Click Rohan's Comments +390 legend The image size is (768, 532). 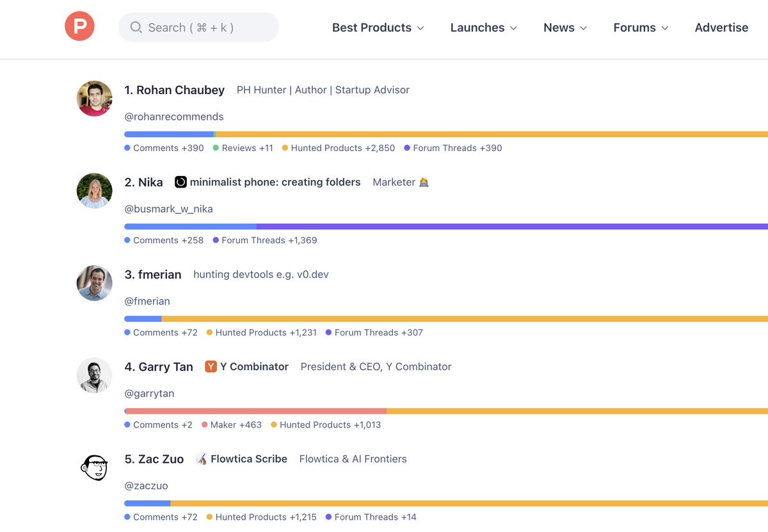[164, 148]
